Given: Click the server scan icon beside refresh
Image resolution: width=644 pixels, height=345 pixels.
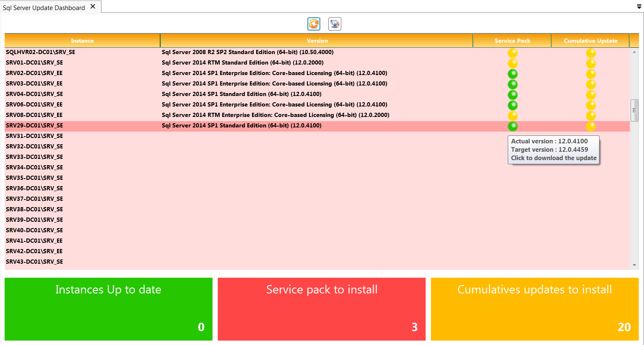Looking at the screenshot, I should (x=335, y=24).
